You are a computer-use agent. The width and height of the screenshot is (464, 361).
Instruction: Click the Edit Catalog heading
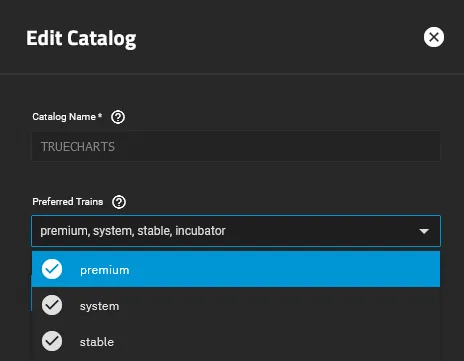(81, 38)
